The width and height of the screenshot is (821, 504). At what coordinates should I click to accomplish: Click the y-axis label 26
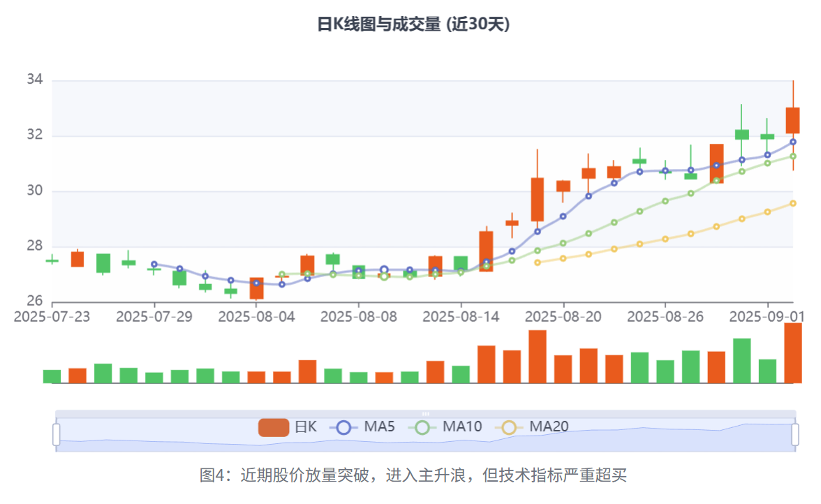tap(35, 301)
